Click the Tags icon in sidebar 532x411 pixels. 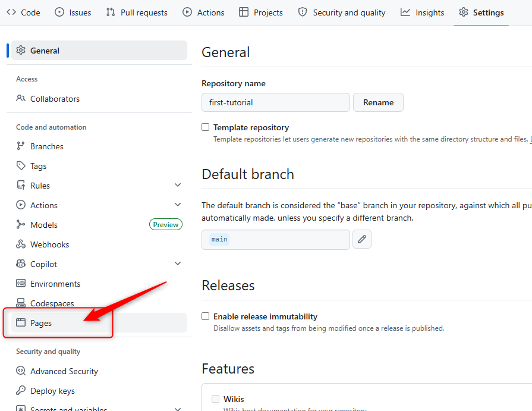(21, 166)
